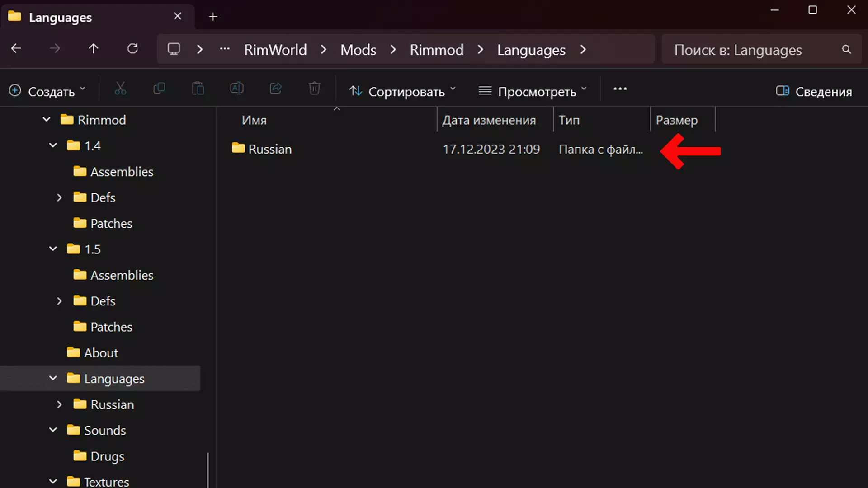Go up one folder level
Image resolution: width=868 pixels, height=488 pixels.
click(94, 49)
